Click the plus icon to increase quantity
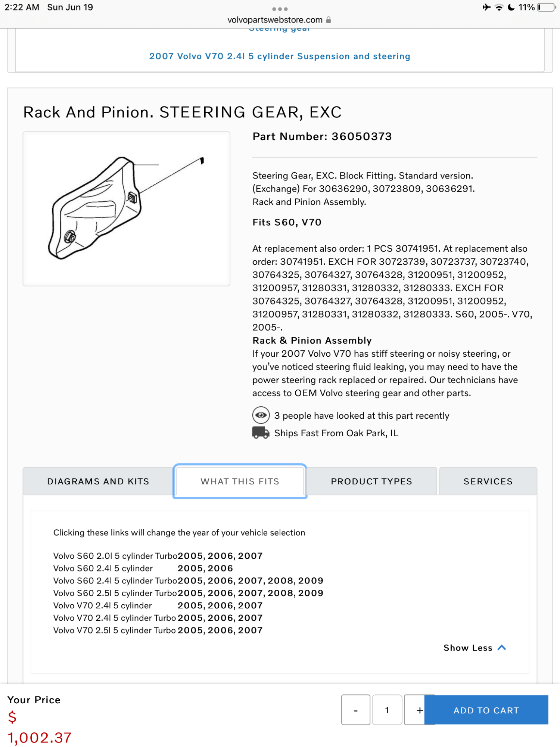This screenshot has width=560, height=747. (419, 710)
